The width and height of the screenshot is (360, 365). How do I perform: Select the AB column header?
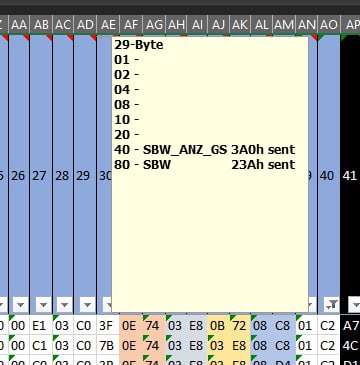(41, 25)
